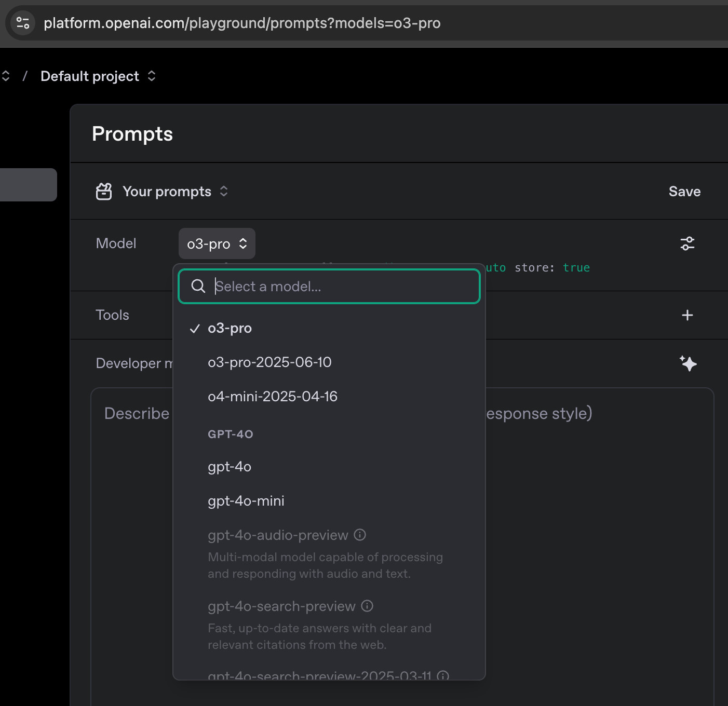728x706 pixels.
Task: Generate developer message with sparkle icon
Action: coord(688,363)
